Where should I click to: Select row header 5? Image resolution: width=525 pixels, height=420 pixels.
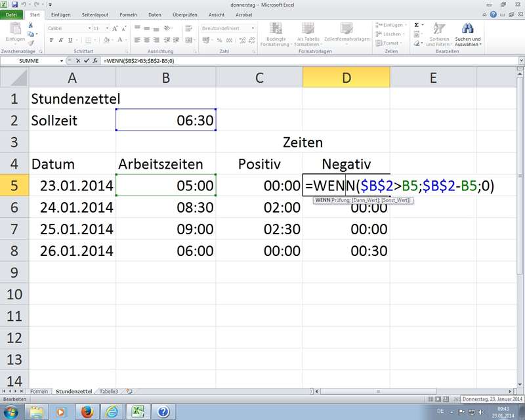(x=14, y=185)
